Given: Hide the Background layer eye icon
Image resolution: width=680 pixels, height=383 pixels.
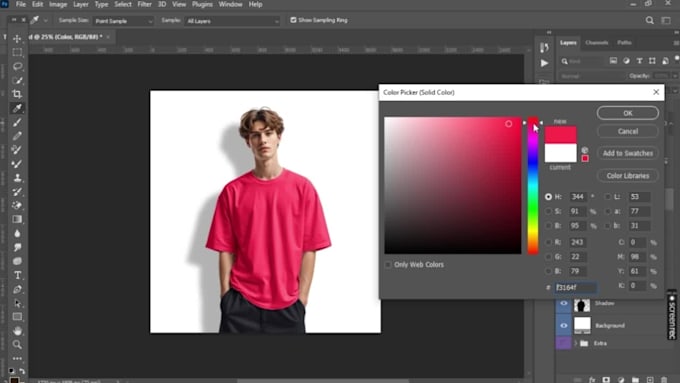Looking at the screenshot, I should (x=563, y=325).
